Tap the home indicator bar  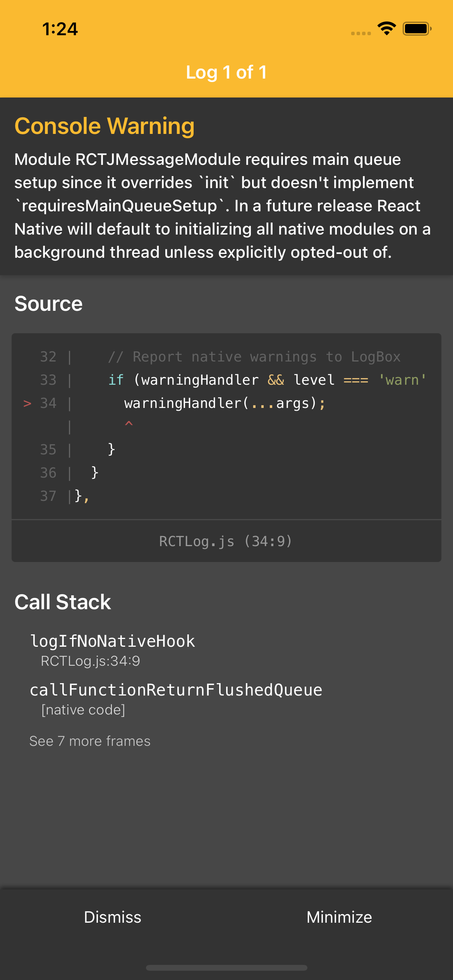(226, 968)
